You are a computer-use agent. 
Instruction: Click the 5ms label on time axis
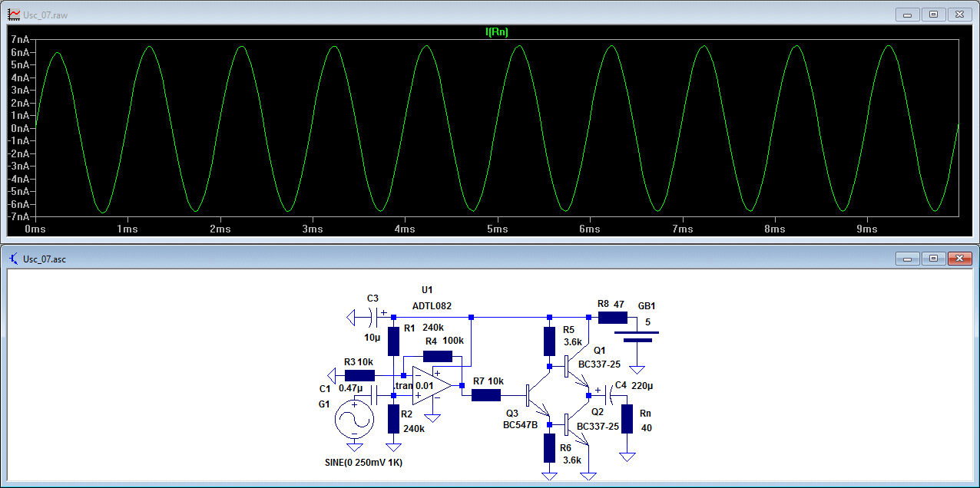(498, 229)
